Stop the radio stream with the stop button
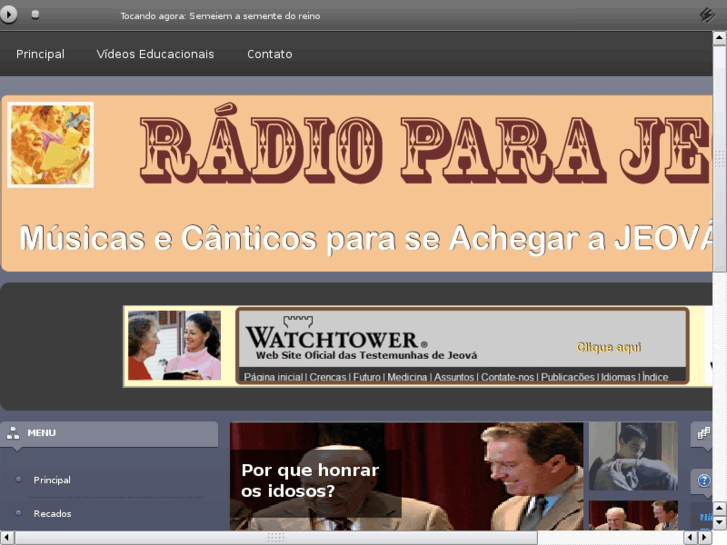 [35, 14]
